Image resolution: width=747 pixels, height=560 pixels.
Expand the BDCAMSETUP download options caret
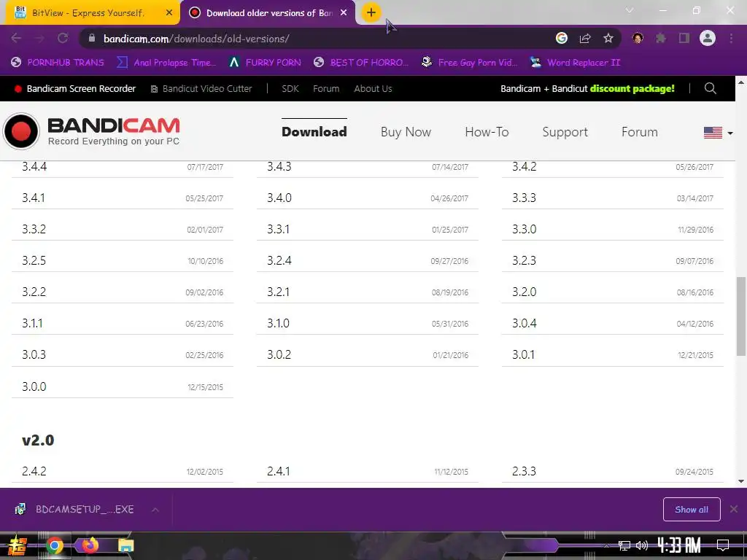coord(155,510)
